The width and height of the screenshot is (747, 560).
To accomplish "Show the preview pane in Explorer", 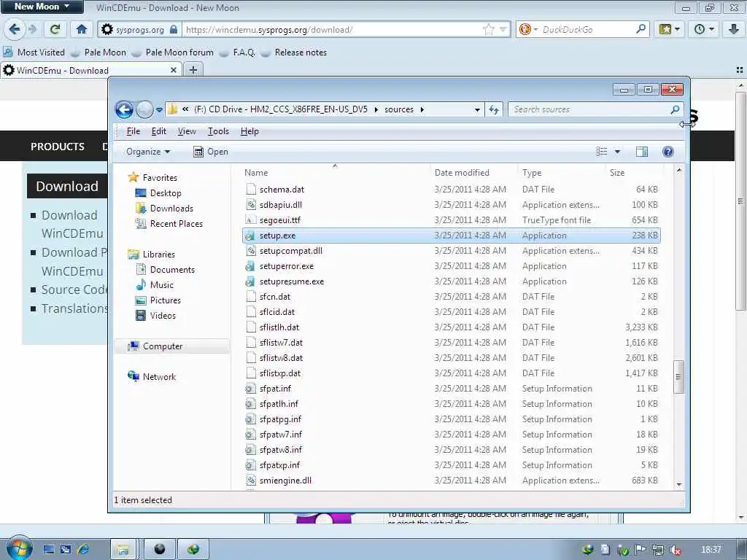I will click(x=642, y=152).
